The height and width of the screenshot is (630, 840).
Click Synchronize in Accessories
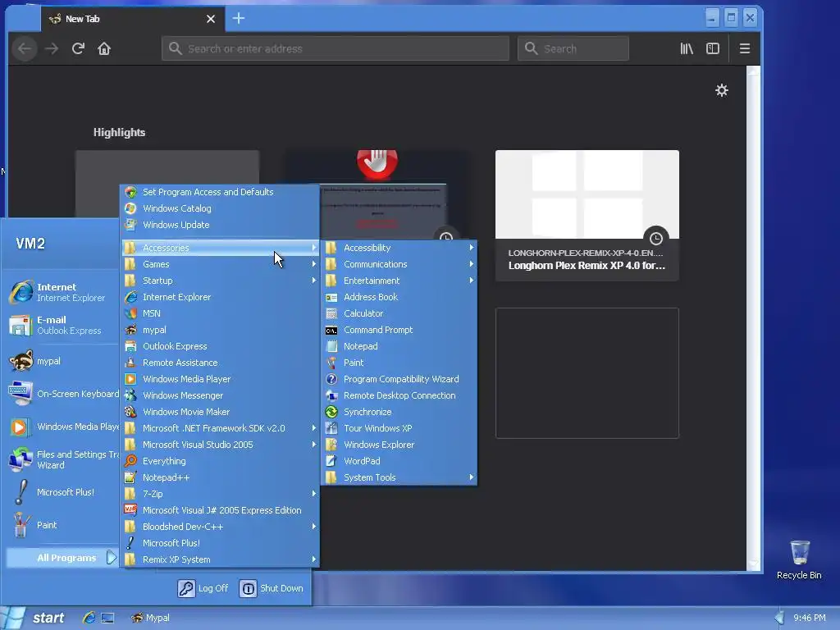click(x=399, y=412)
